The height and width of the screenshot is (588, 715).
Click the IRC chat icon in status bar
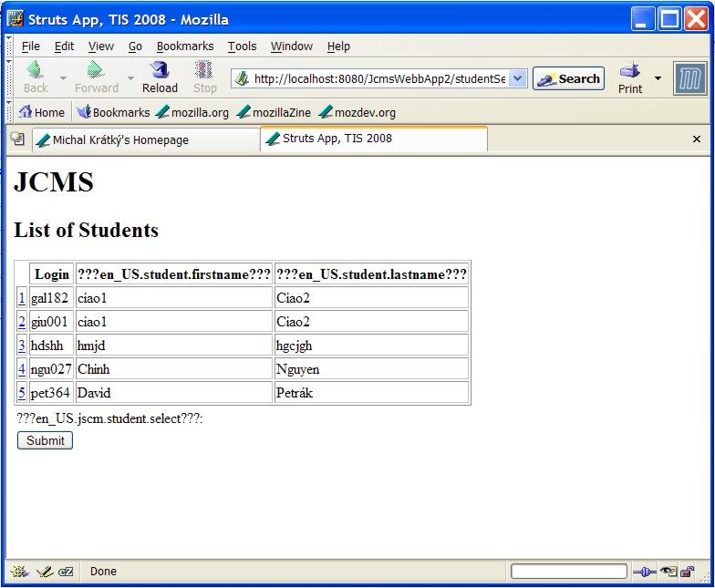pos(66,571)
